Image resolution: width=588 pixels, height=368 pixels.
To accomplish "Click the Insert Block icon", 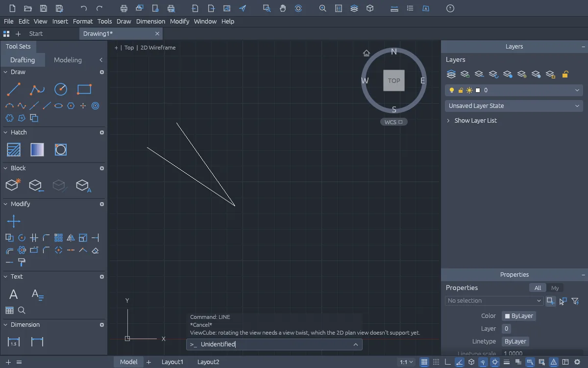I will (x=37, y=185).
